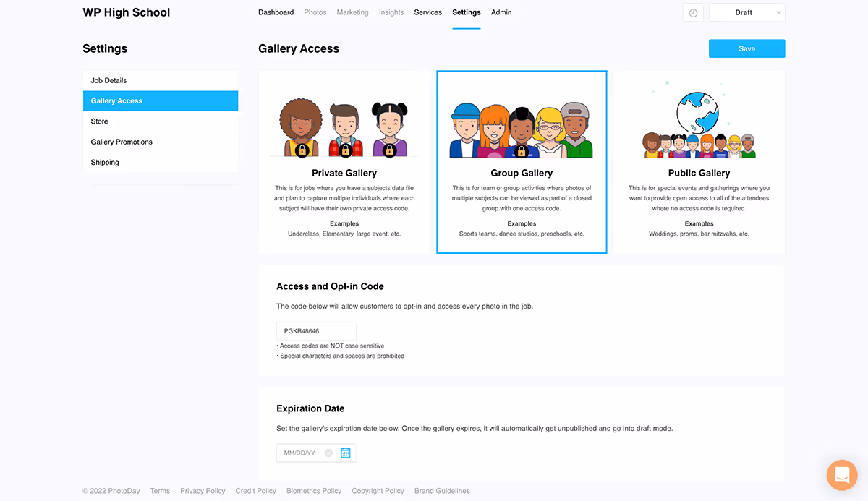The image size is (868, 501).
Task: Open Shipping settings in sidebar
Action: click(x=161, y=162)
